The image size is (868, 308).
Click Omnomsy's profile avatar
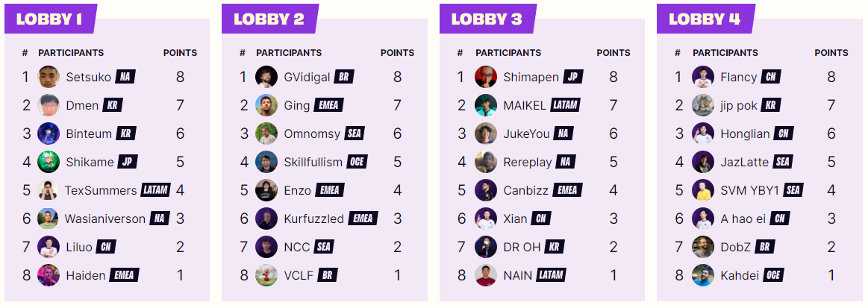(x=266, y=133)
